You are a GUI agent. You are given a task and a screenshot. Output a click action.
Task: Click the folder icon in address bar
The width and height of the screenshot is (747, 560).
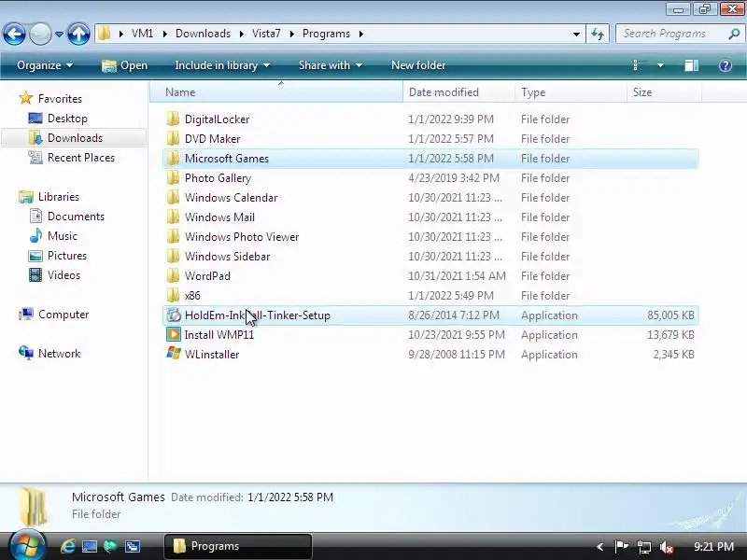click(x=105, y=34)
